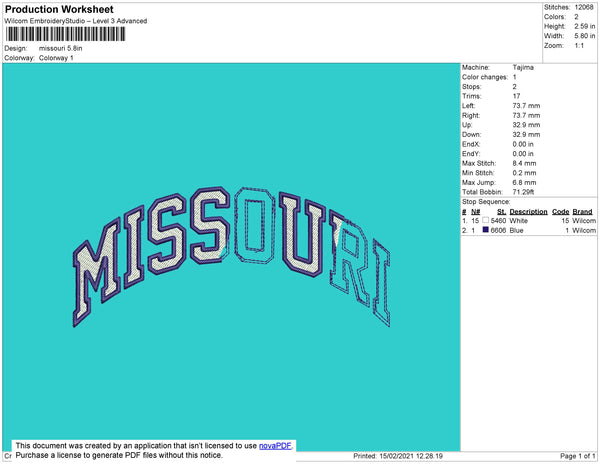Image resolution: width=600 pixels, height=464 pixels.
Task: Click the Machine value Tajima
Action: (x=523, y=67)
